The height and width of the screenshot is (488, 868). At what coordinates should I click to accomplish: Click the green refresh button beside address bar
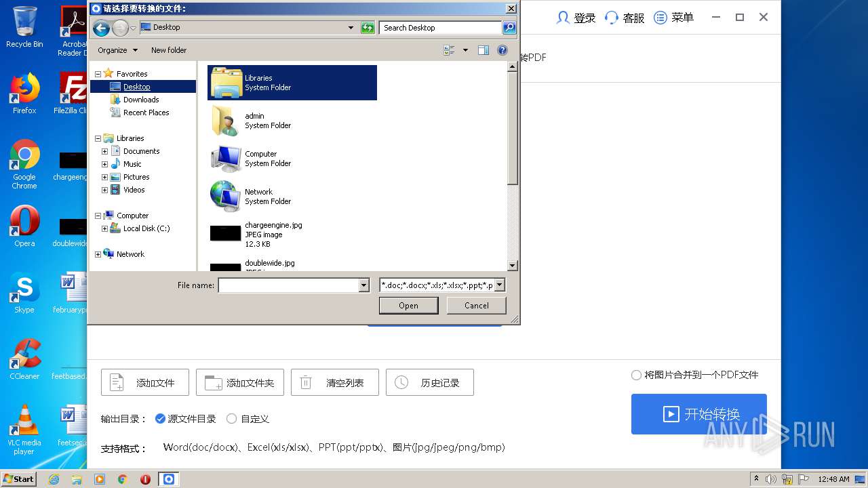coord(368,28)
